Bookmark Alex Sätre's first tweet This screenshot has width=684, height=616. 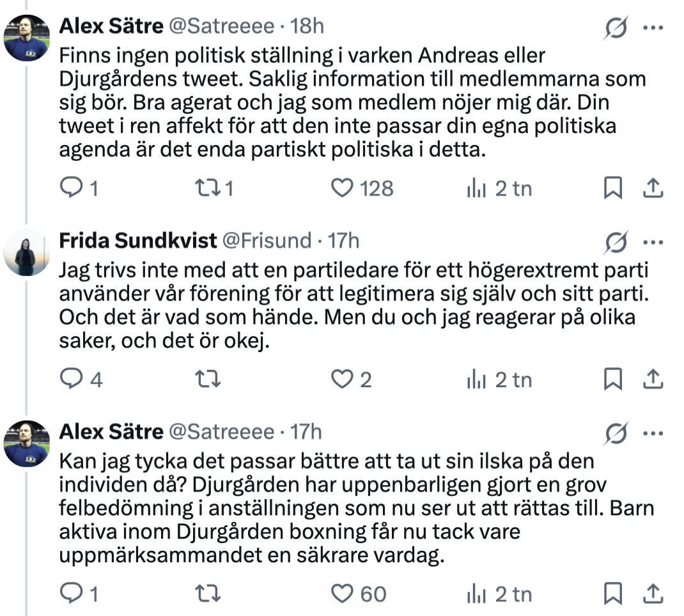pos(613,189)
